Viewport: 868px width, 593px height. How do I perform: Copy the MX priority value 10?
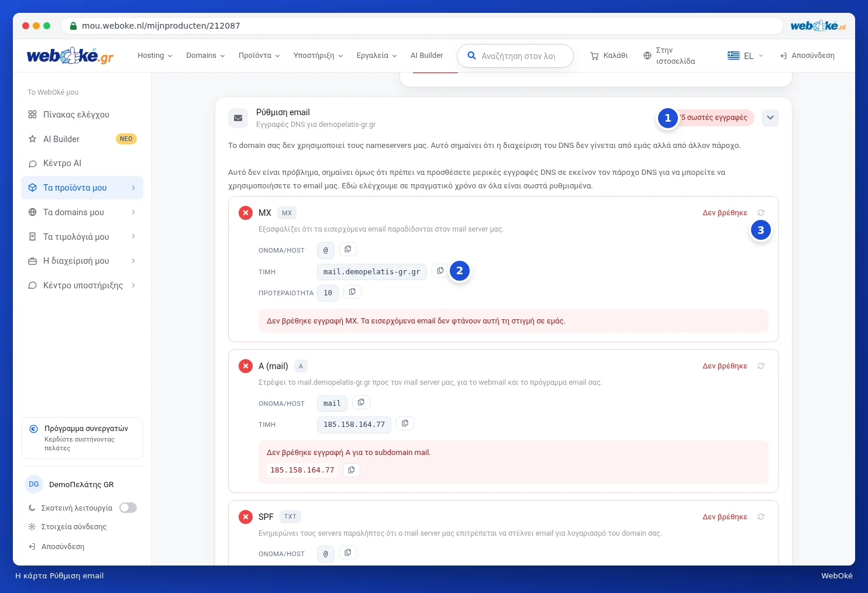pos(352,292)
